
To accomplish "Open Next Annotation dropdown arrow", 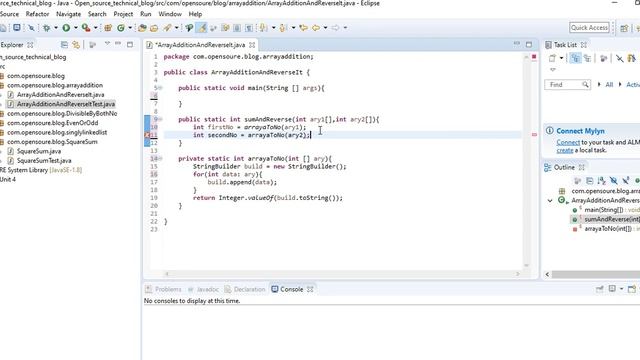I will click(x=273, y=28).
